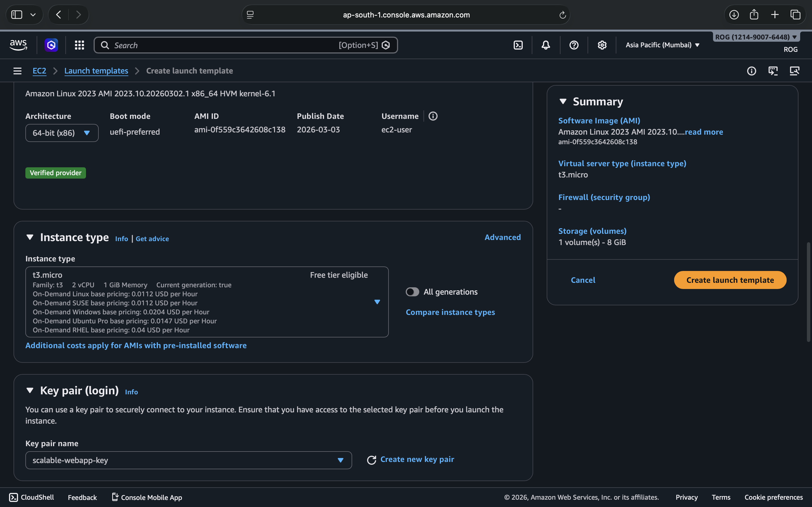The width and height of the screenshot is (812, 507).
Task: Open the notifications bell
Action: click(x=546, y=45)
